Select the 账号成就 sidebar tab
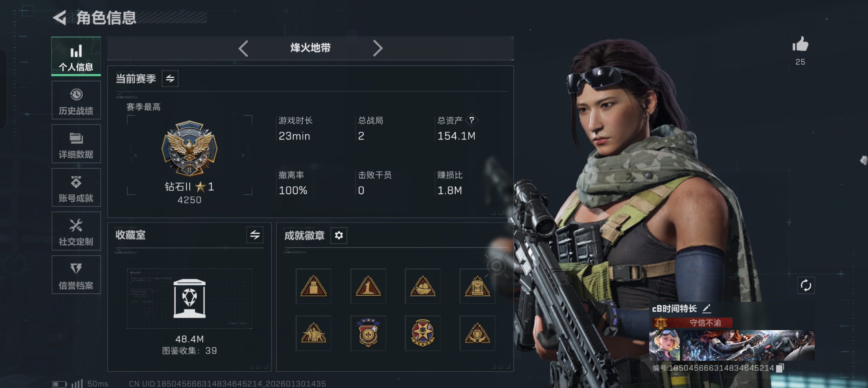Screen dimensions: 868x388 76,187
